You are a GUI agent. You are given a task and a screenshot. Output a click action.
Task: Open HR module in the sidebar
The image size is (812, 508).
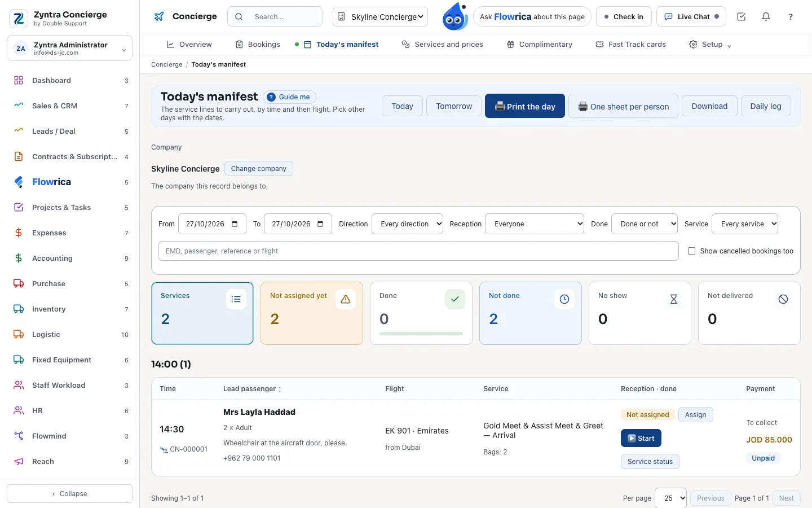pos(70,410)
